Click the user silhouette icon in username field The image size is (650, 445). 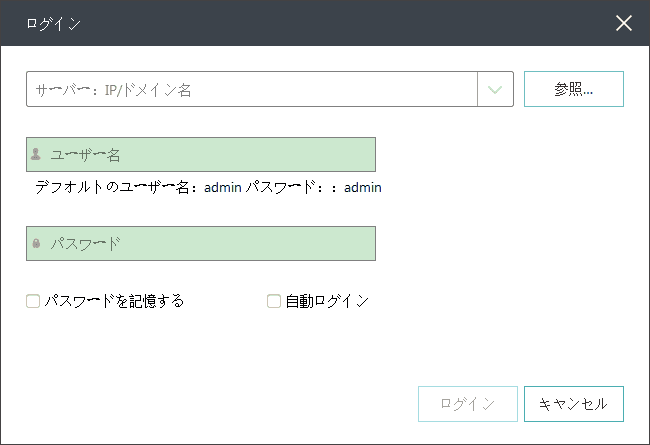[36, 154]
